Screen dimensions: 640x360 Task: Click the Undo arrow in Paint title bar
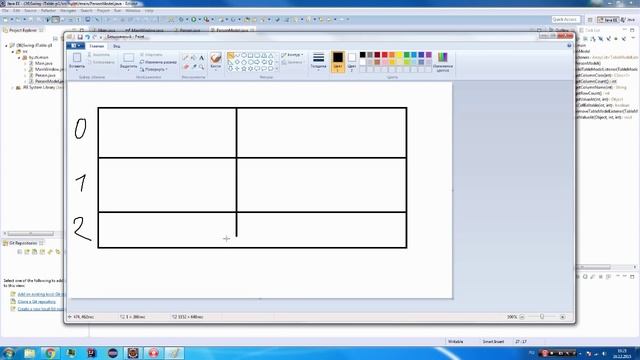[x=87, y=37]
